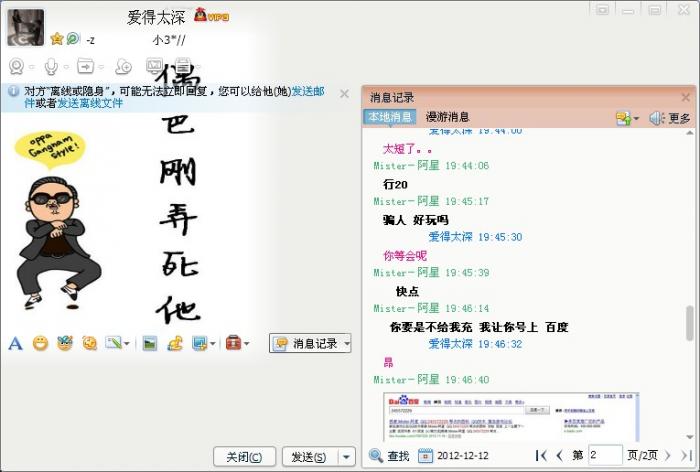
Task: Jump to the first history page
Action: (x=541, y=455)
